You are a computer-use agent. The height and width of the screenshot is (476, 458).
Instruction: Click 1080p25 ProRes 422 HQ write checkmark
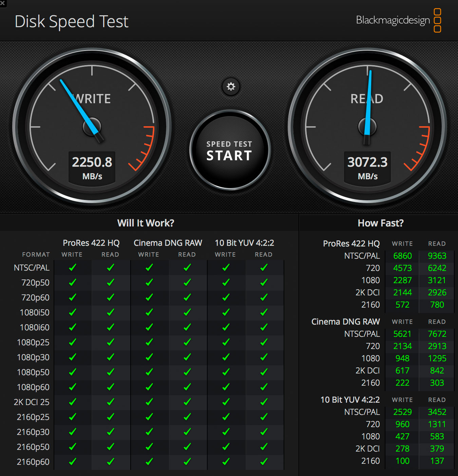[72, 342]
